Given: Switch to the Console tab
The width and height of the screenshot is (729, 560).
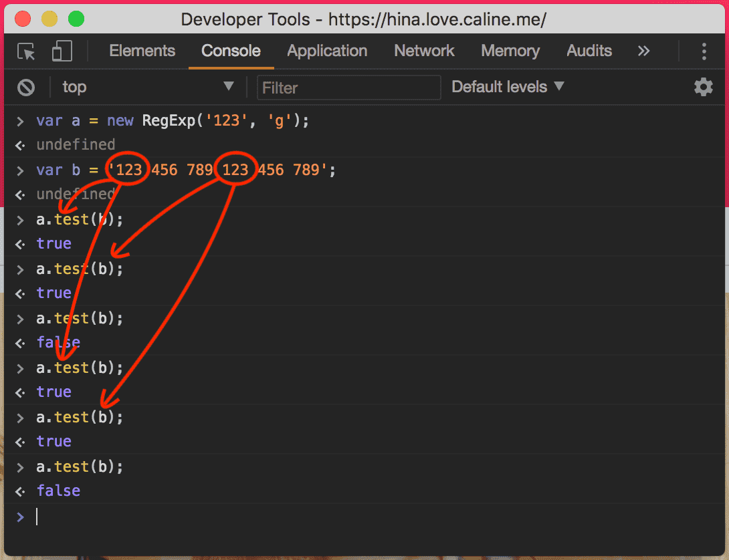Looking at the screenshot, I should tap(231, 51).
